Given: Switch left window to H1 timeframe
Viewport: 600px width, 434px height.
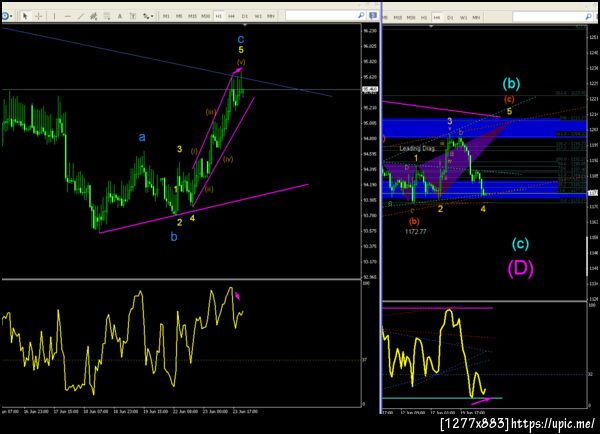Looking at the screenshot, I should [218, 16].
